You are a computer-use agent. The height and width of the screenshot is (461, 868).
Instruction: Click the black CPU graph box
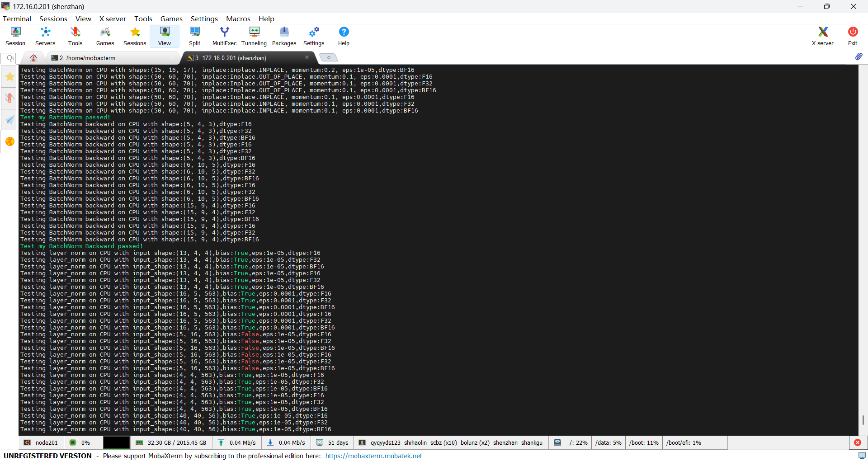[x=116, y=442]
